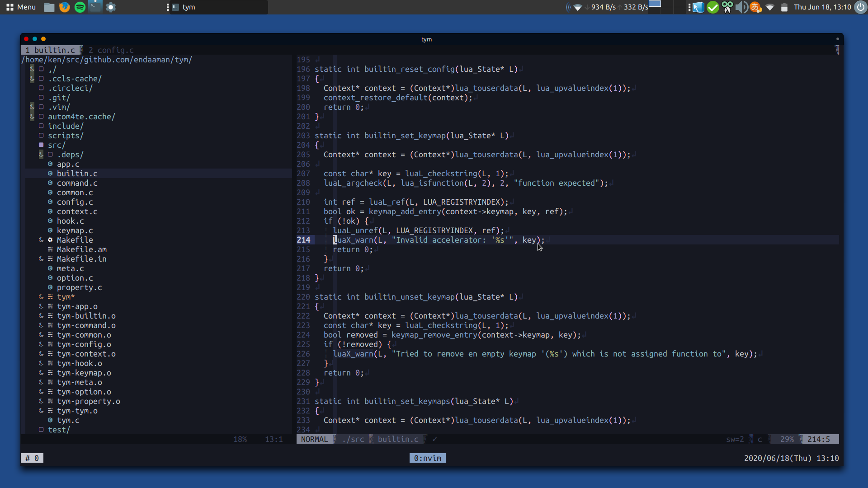Click the option.c file icon
The image size is (868, 488).
tap(50, 278)
